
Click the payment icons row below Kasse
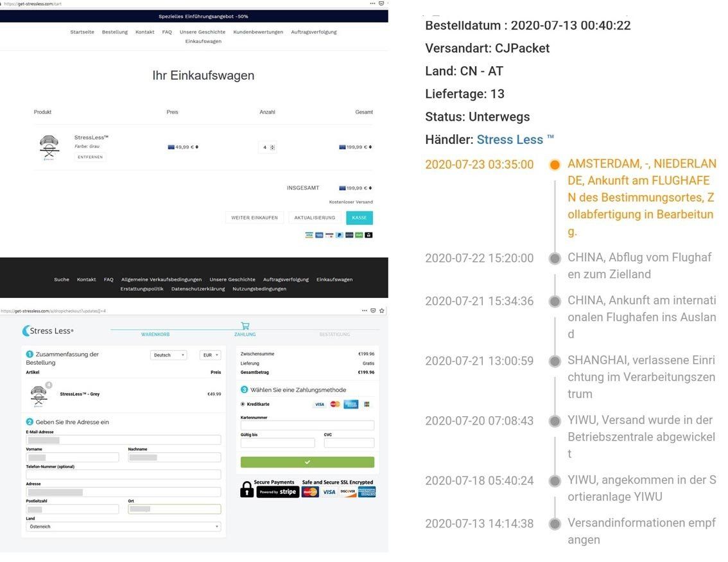tap(339, 235)
